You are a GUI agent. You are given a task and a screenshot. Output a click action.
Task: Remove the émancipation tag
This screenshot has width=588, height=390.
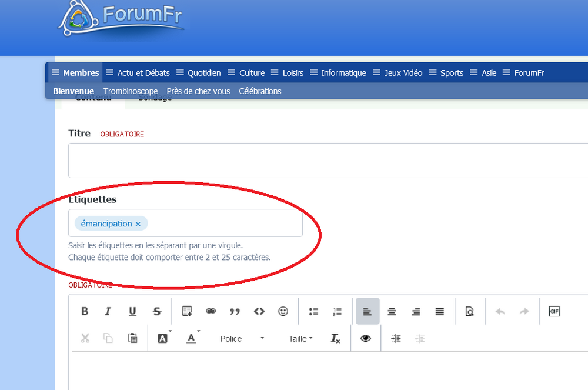[138, 224]
